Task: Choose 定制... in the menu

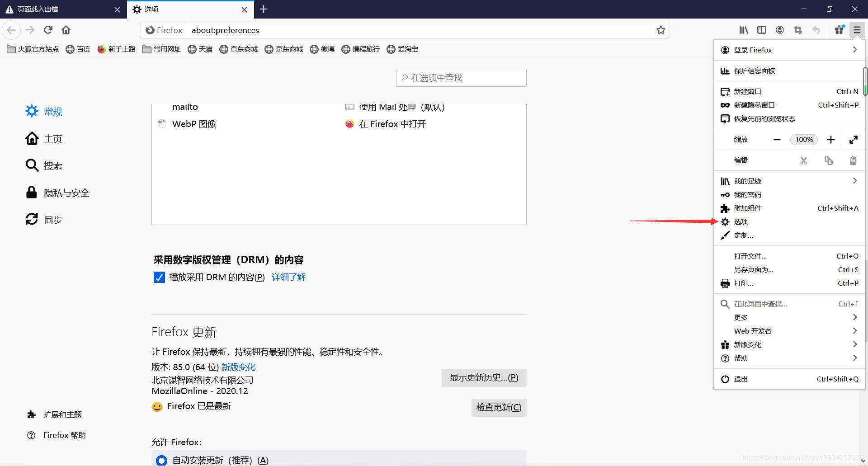Action: [789, 235]
